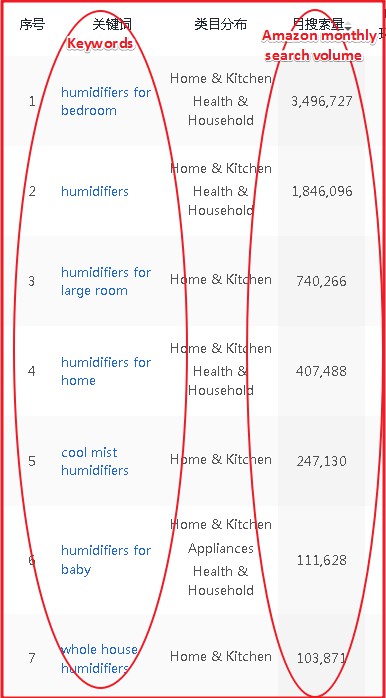Screen dimensions: 386x698
Task: Open the 'humidifiers for bedroom' keyword link
Action: [x=106, y=101]
